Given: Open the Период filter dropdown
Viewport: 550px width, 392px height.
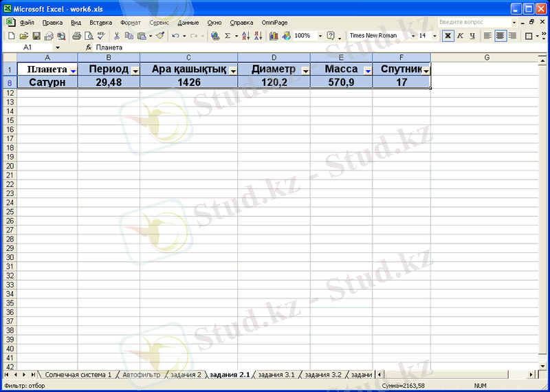Looking at the screenshot, I should tap(135, 72).
